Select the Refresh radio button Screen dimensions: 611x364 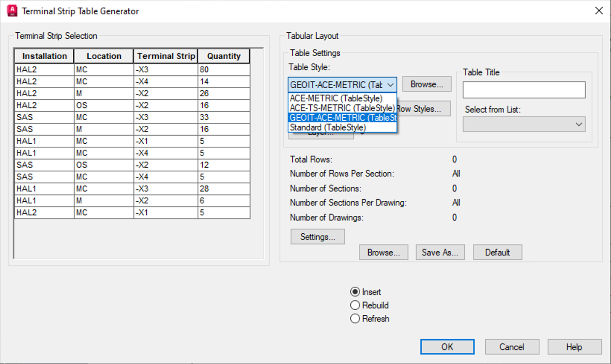(355, 319)
